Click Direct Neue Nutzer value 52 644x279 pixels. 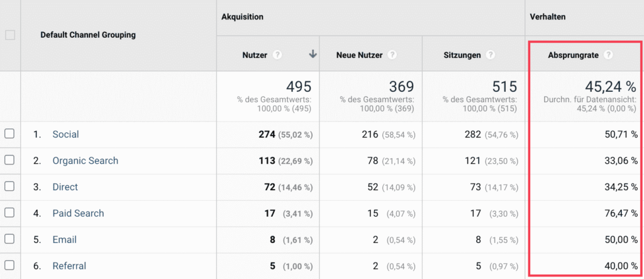point(372,187)
